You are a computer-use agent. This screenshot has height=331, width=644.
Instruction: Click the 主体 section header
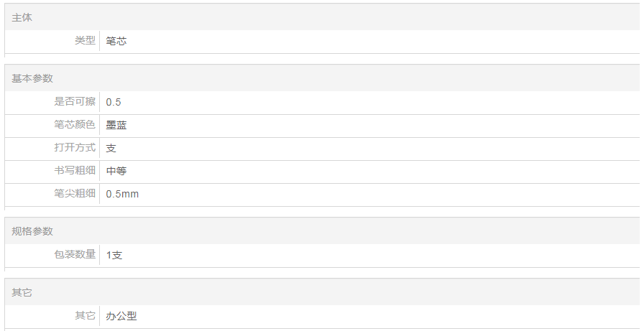pyautogui.click(x=22, y=17)
